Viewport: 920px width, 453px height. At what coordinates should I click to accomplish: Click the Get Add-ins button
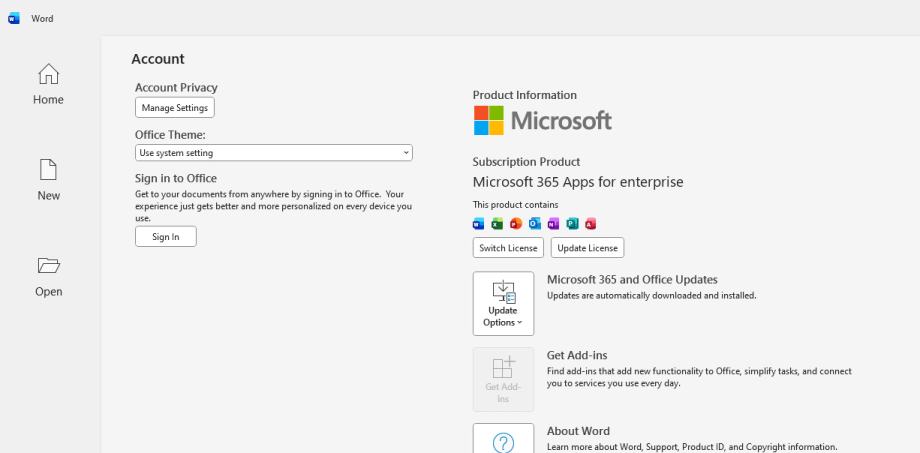(503, 379)
